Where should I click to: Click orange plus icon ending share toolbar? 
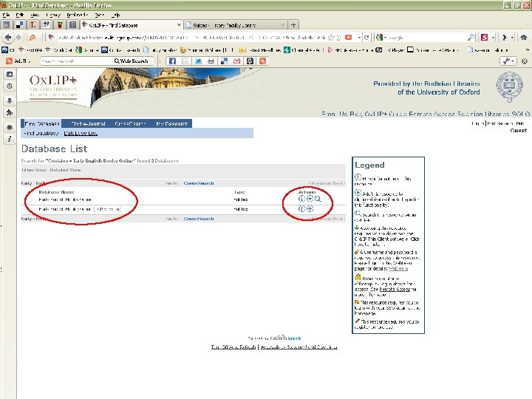[262, 61]
